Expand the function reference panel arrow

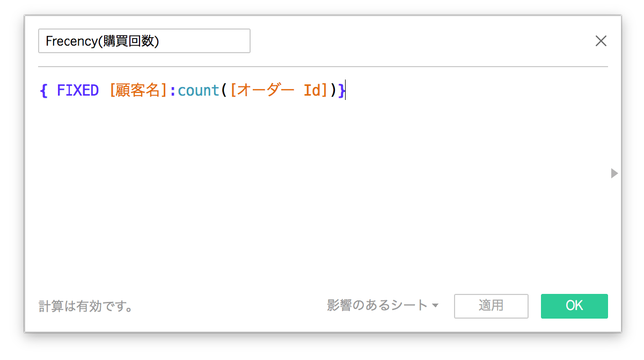pyautogui.click(x=614, y=174)
